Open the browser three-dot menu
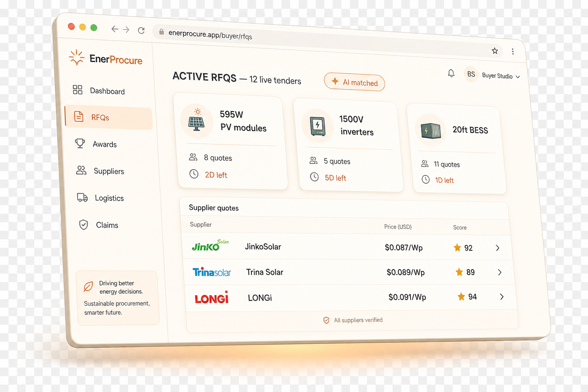 (513, 51)
